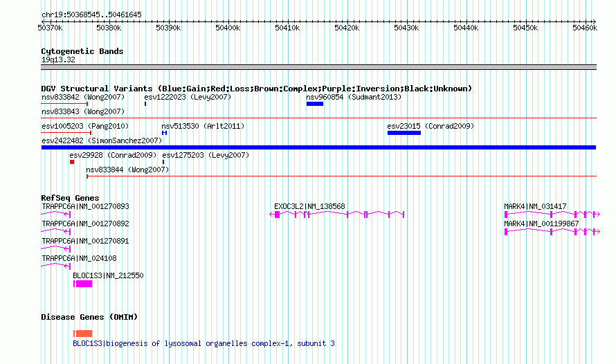This screenshot has height=364, width=616.
Task: Click the esv29928 (Conrad2009) label
Action: 113,155
